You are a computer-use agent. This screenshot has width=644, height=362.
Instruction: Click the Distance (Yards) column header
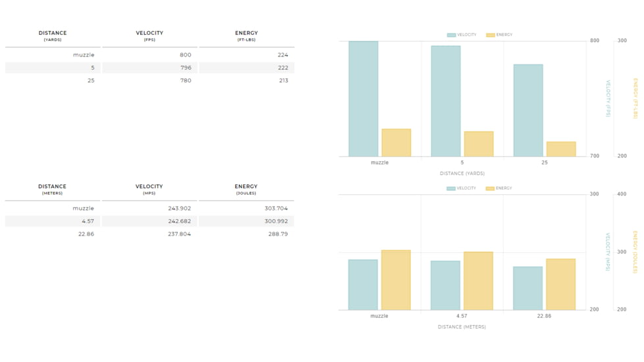click(53, 36)
